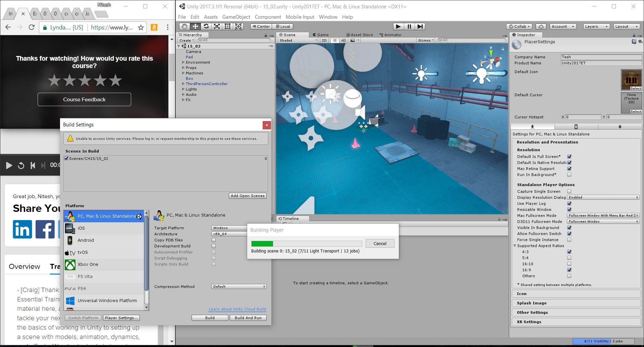Click the Unity Play button

click(398, 26)
